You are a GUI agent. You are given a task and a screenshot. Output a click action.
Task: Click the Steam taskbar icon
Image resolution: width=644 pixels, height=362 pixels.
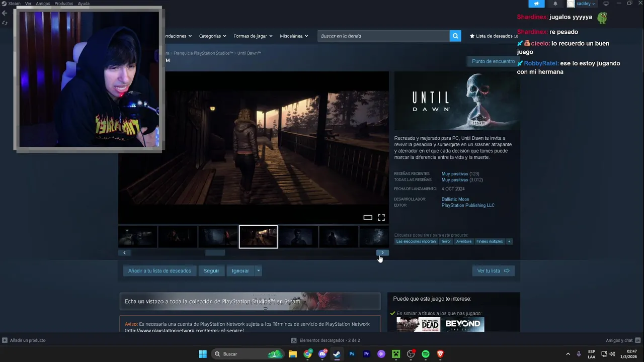click(x=337, y=354)
